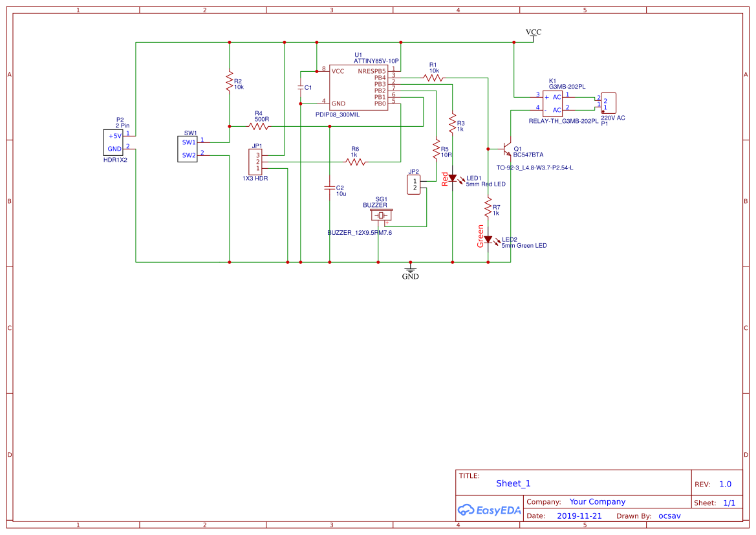Select the BUZZER symbol SG1
The image size is (756, 535).
pyautogui.click(x=380, y=214)
